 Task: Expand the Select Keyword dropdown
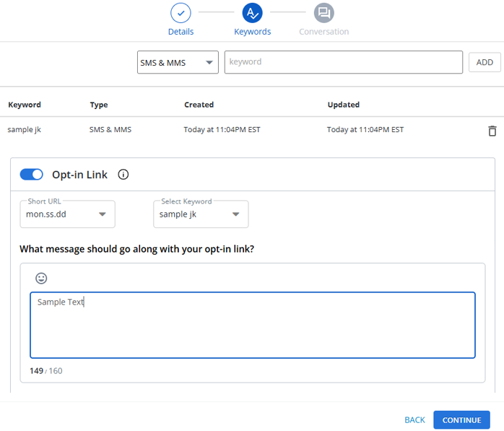point(201,214)
